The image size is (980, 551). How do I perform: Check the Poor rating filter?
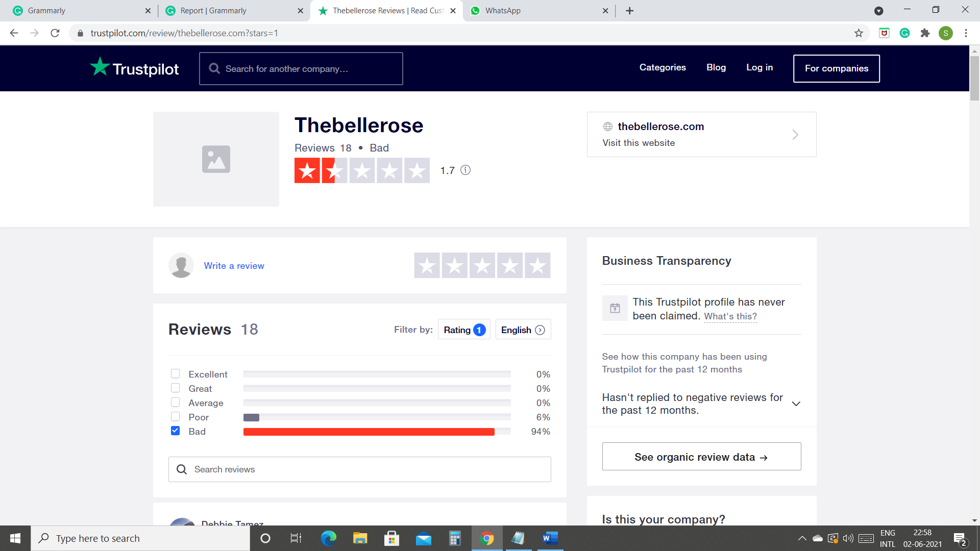coord(175,416)
